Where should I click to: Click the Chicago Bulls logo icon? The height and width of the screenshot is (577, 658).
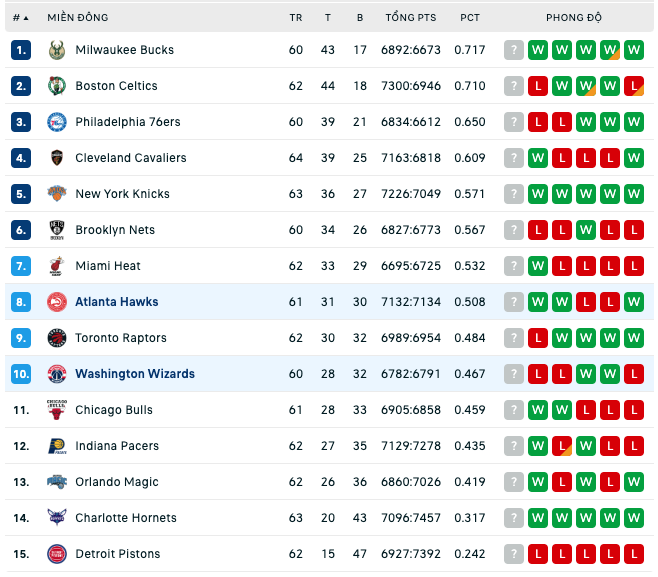(57, 410)
